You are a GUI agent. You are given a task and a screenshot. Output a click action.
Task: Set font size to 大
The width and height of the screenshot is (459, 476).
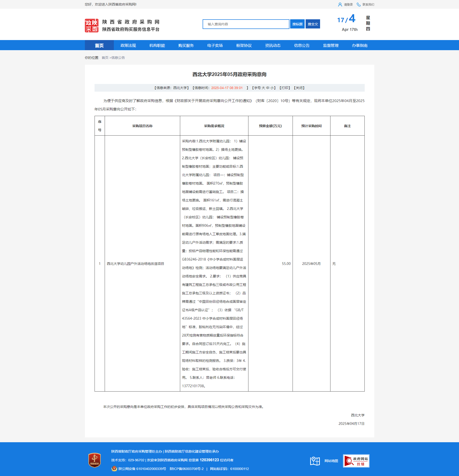pyautogui.click(x=263, y=88)
